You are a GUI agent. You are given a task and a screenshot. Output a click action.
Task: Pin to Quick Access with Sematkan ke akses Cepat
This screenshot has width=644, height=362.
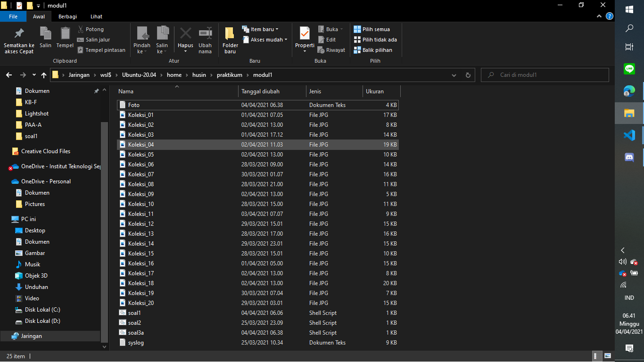click(19, 40)
